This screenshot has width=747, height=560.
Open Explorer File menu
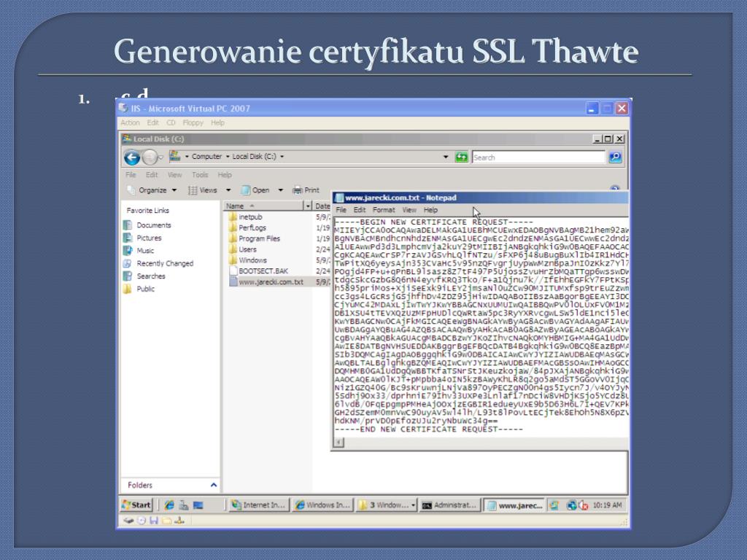tap(131, 175)
